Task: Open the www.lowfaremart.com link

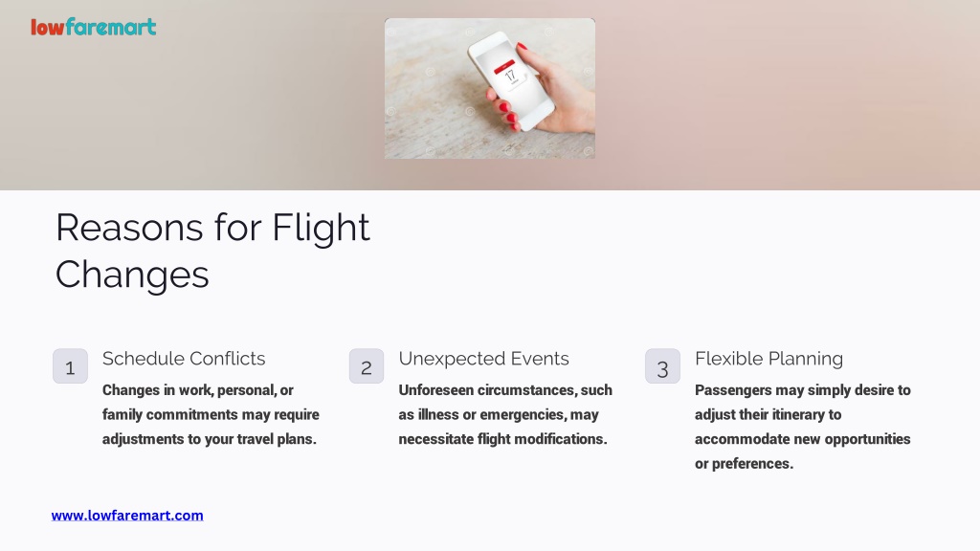Action: pos(127,516)
